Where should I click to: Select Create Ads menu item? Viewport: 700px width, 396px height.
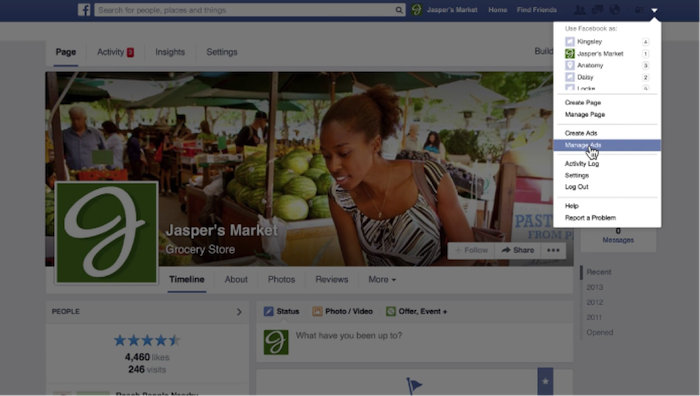[x=581, y=133]
